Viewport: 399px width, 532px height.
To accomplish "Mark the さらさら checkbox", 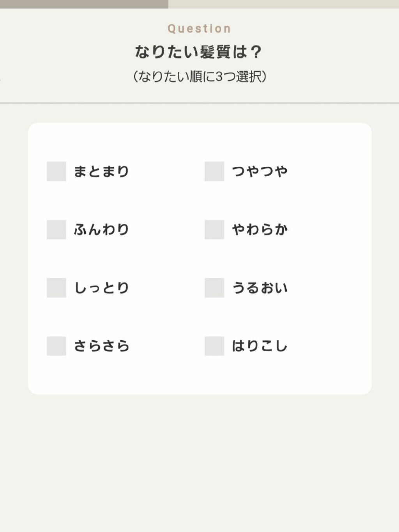I will pyautogui.click(x=56, y=346).
